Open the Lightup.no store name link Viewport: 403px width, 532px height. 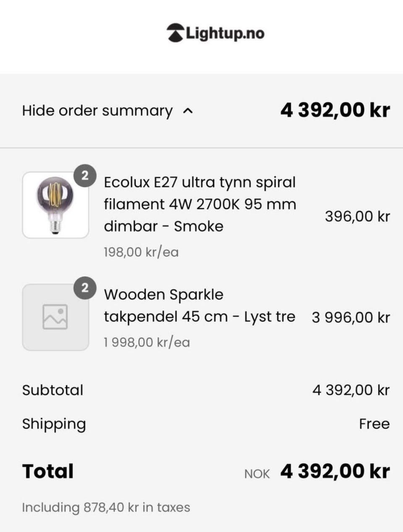tap(225, 33)
